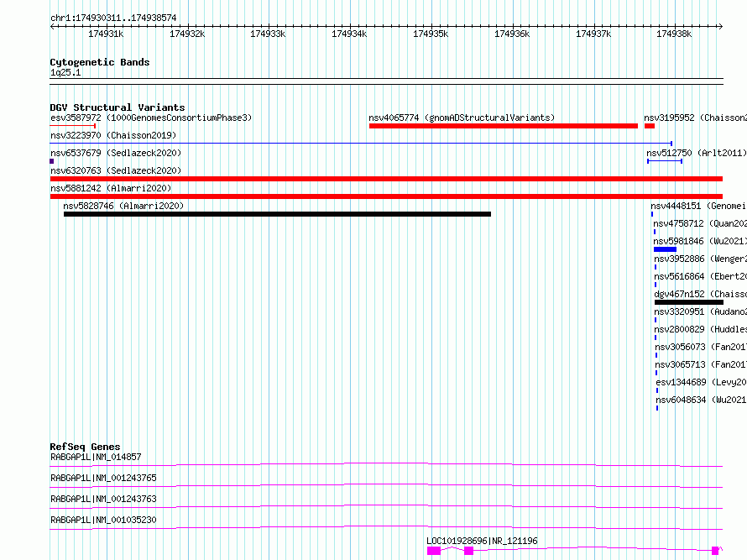The image size is (747, 560).
Task: Open variant dgv467n152 label
Action: [x=700, y=294]
